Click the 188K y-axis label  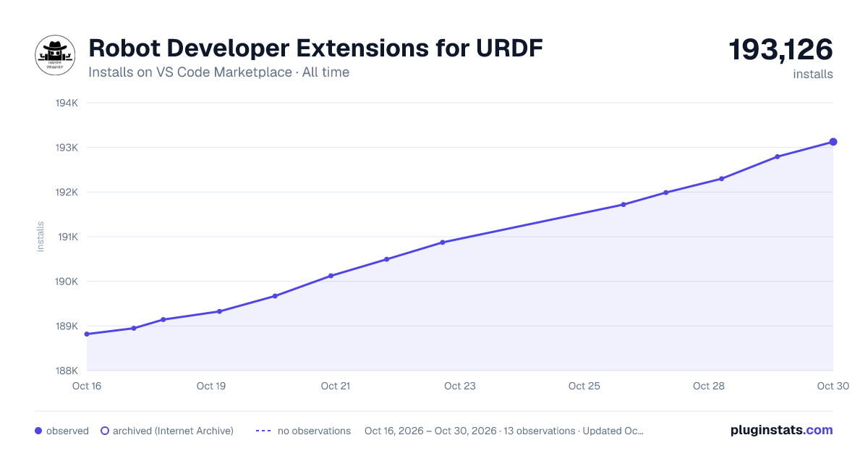67,371
